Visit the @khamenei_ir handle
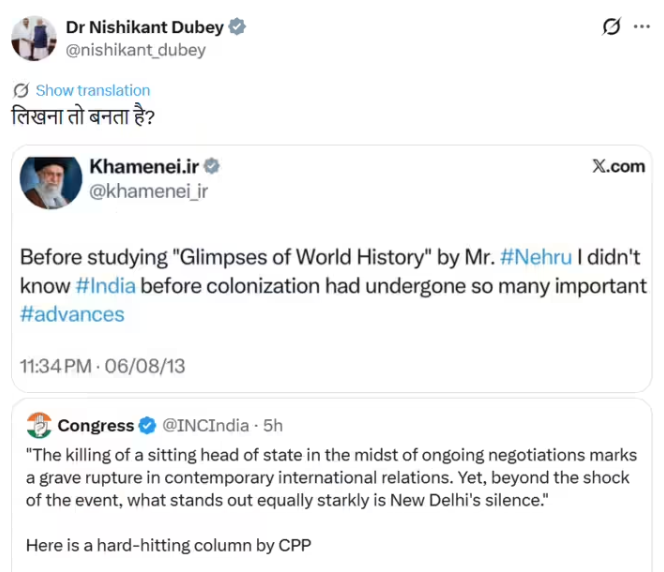The image size is (664, 572). pyautogui.click(x=149, y=190)
